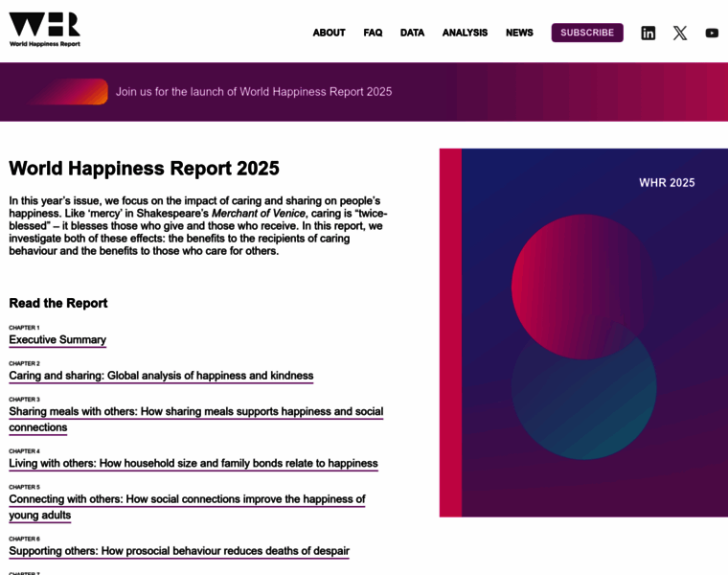Click the SUBSCRIBE button

[x=587, y=33]
